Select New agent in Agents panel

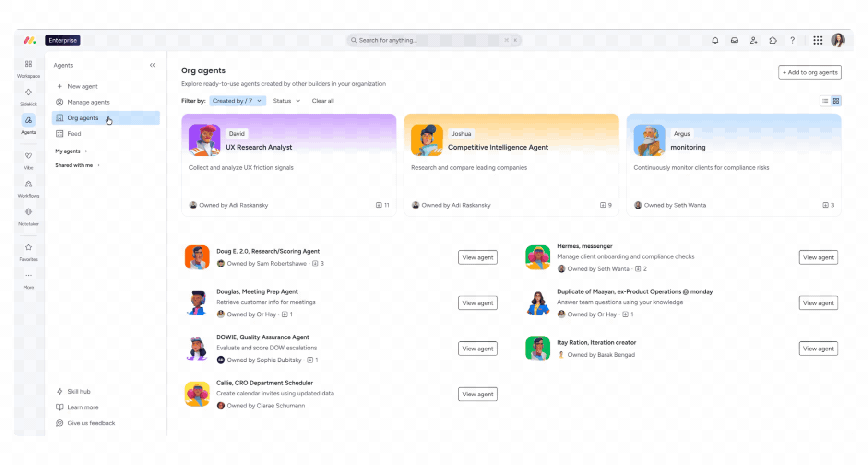pos(106,86)
